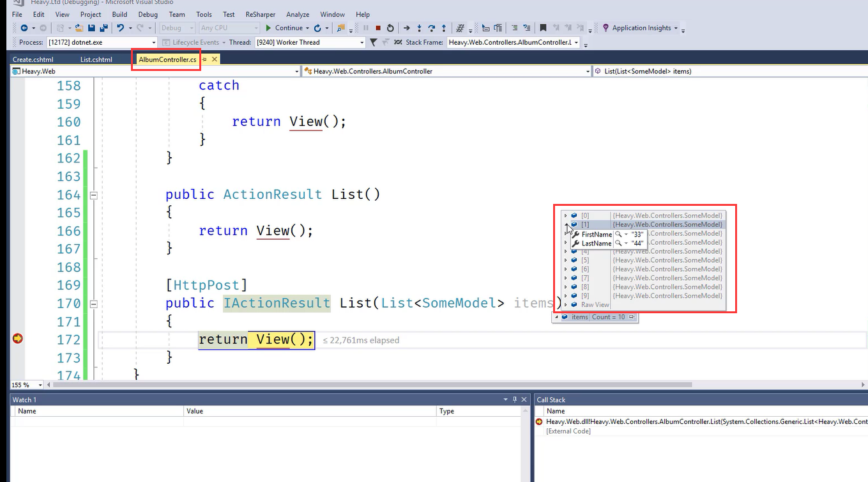This screenshot has height=482, width=868.
Task: Click the [External Code] call stack row
Action: point(568,431)
